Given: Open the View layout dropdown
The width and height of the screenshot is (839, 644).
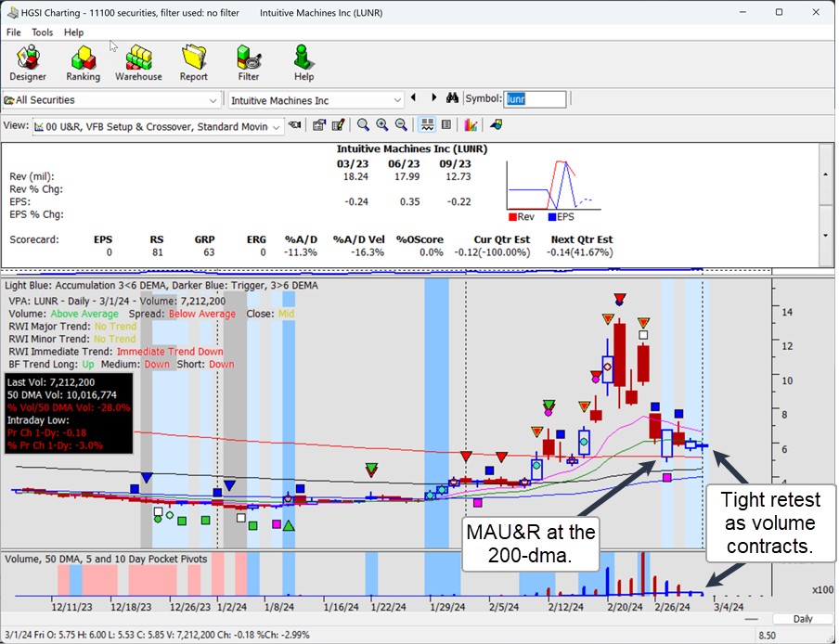Looking at the screenshot, I should [158, 127].
